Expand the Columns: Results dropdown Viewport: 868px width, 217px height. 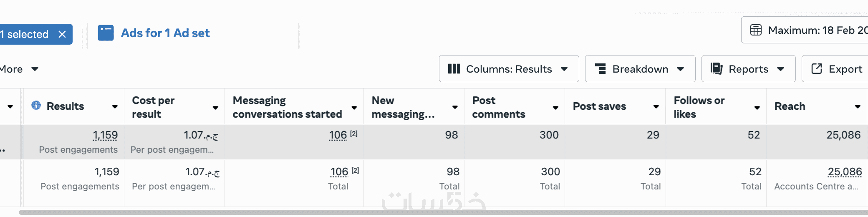tap(564, 69)
